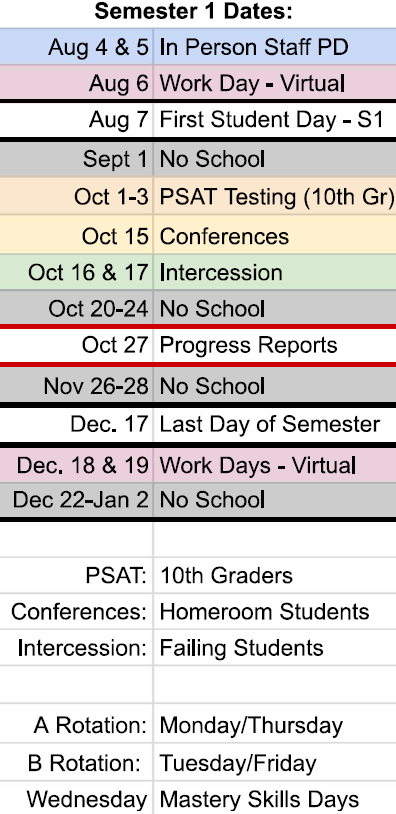The image size is (396, 814).
Task: Click the yellow 'Conferences' cell
Action: [275, 235]
